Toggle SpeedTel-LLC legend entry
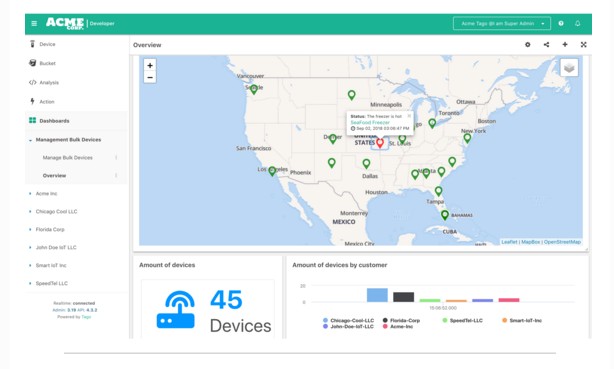 462,320
